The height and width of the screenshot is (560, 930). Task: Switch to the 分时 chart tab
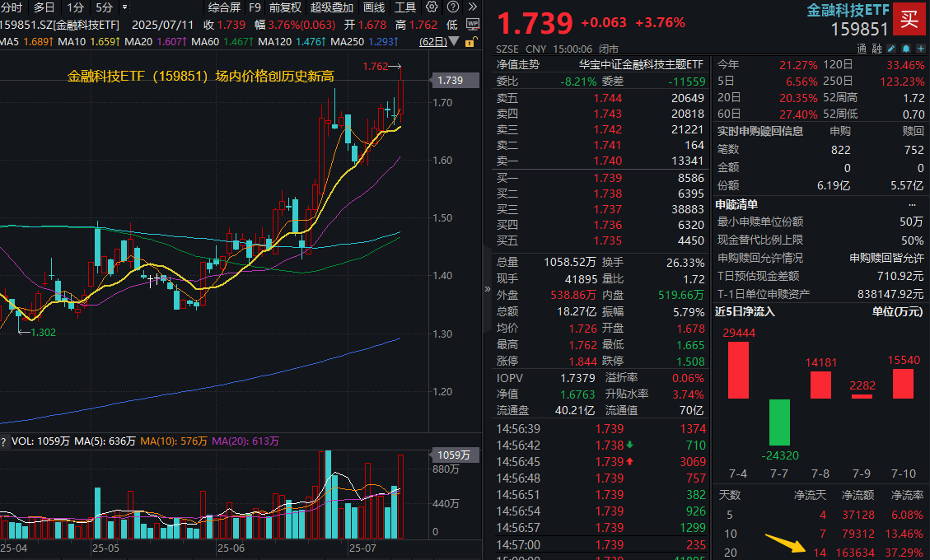coord(11,7)
